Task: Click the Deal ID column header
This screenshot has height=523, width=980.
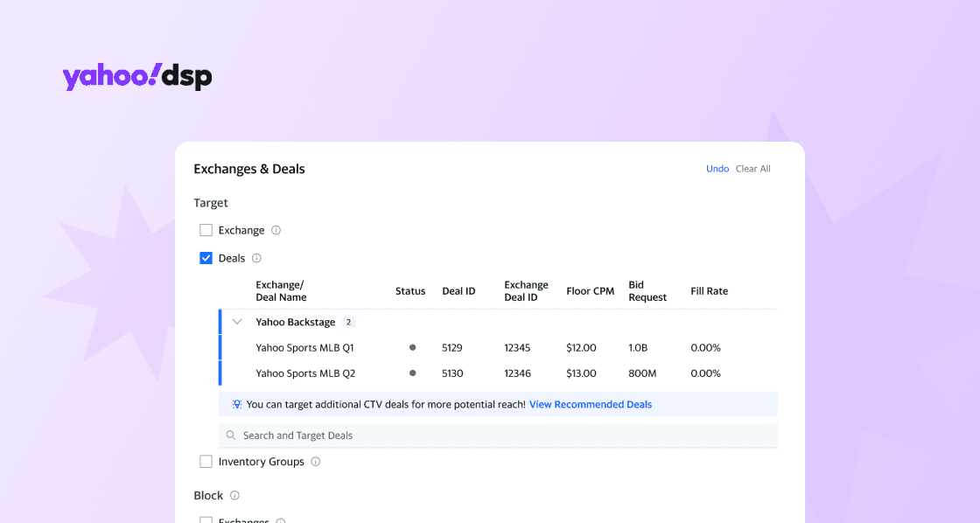Action: (x=458, y=291)
